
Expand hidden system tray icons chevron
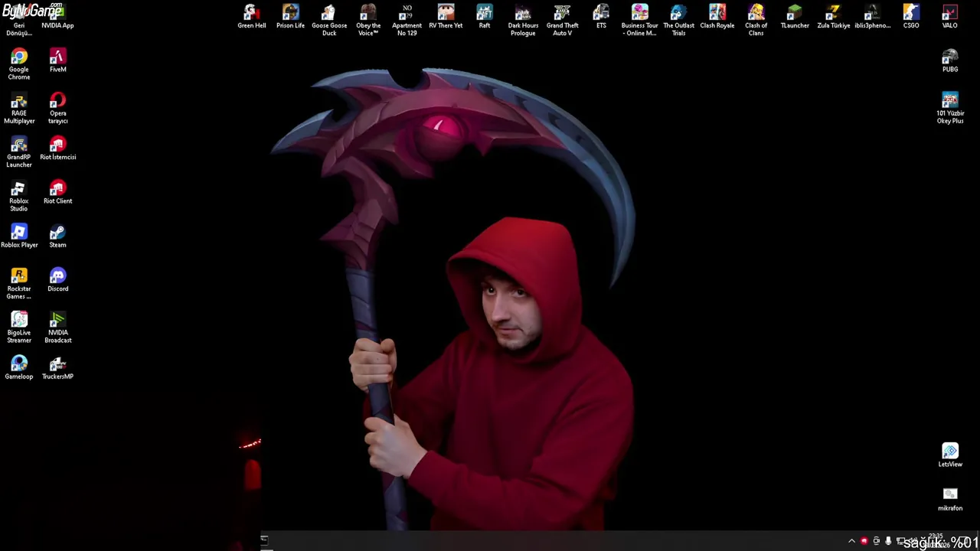851,541
